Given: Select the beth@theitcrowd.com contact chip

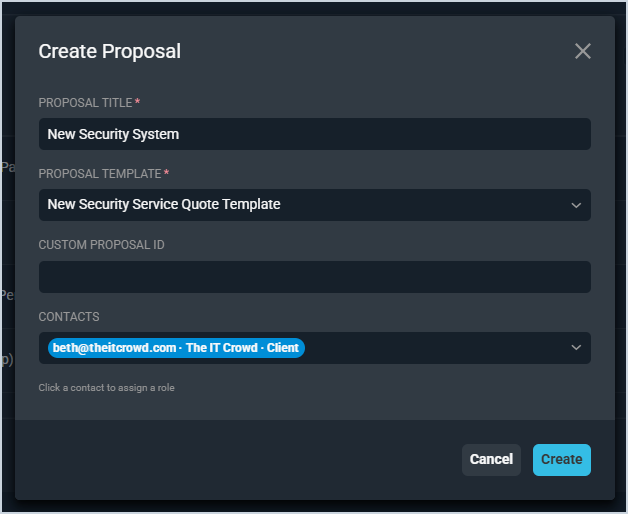Looking at the screenshot, I should (176, 348).
